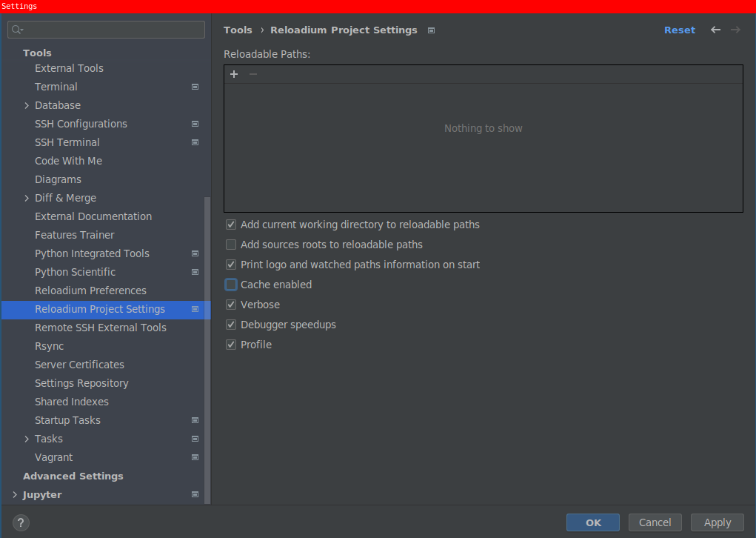Click the Reset link

tap(679, 30)
